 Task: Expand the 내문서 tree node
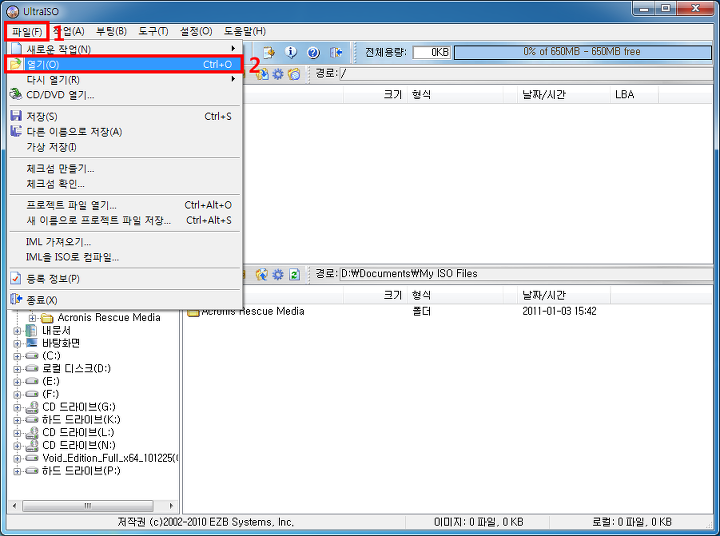17,331
